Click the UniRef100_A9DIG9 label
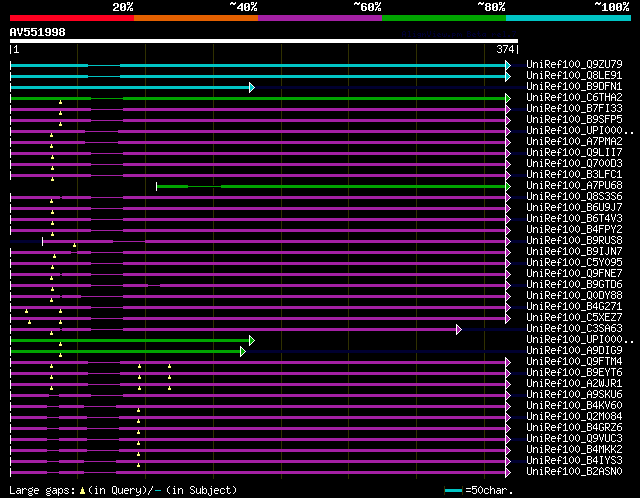This screenshot has width=640, height=498. pyautogui.click(x=574, y=351)
